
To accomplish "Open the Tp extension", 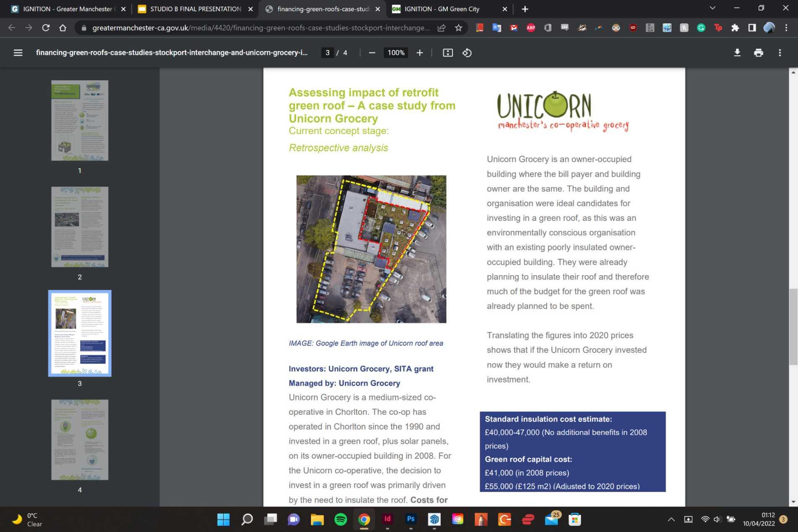I will pos(718,28).
